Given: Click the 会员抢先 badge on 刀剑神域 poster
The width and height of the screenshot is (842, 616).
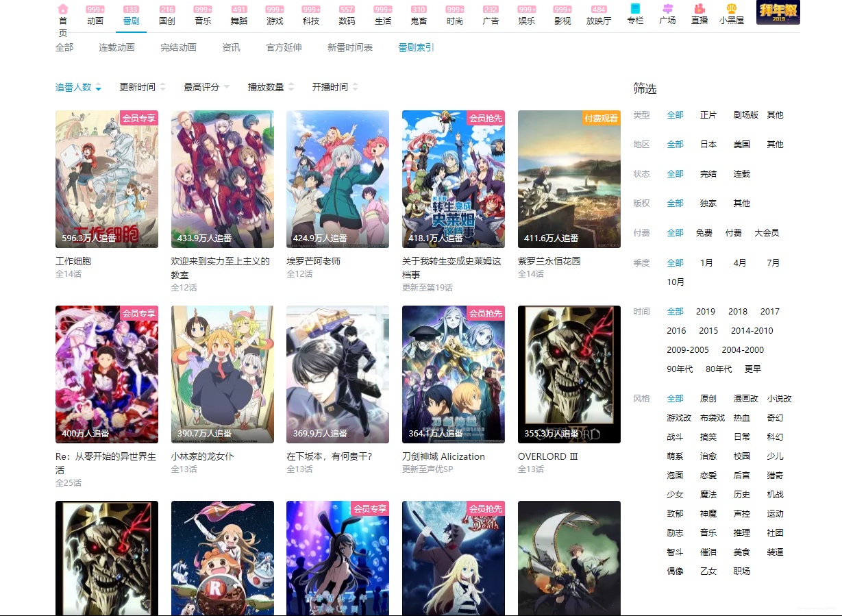Looking at the screenshot, I should pyautogui.click(x=486, y=314).
